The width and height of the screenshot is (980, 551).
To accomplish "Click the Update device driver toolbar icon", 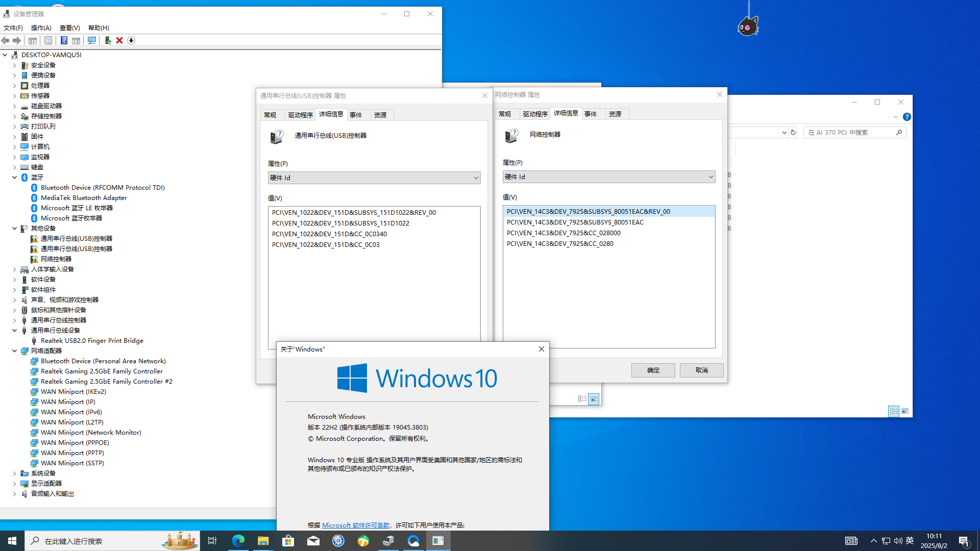I will [108, 40].
